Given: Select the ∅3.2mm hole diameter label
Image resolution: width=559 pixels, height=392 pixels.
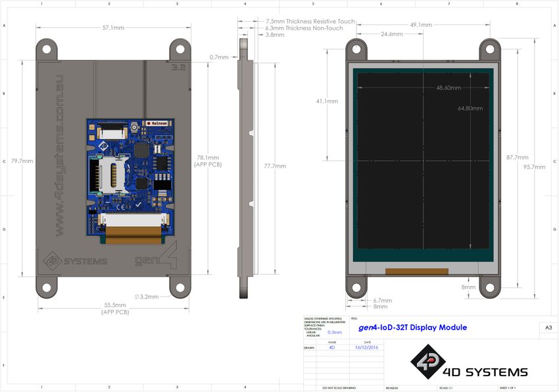Looking at the screenshot, I should click(x=147, y=297).
